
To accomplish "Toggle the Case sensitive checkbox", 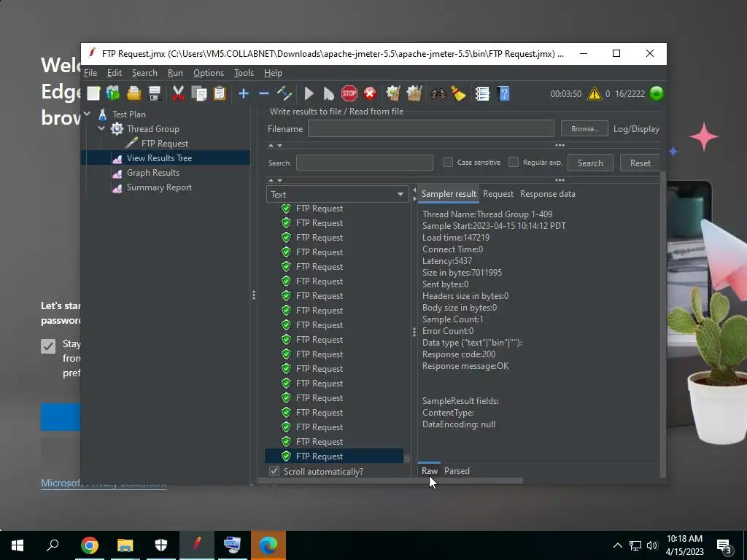I will pos(448,162).
